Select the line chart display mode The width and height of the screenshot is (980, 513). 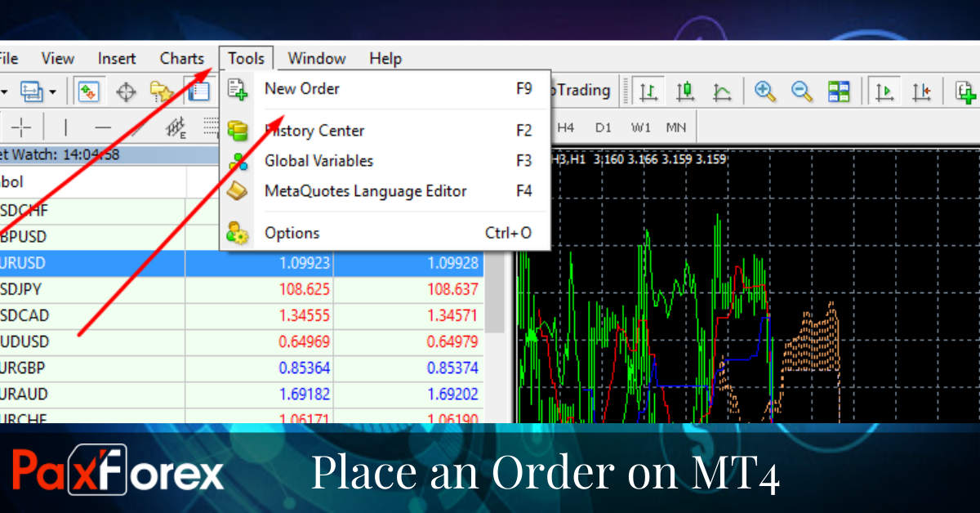pos(722,91)
